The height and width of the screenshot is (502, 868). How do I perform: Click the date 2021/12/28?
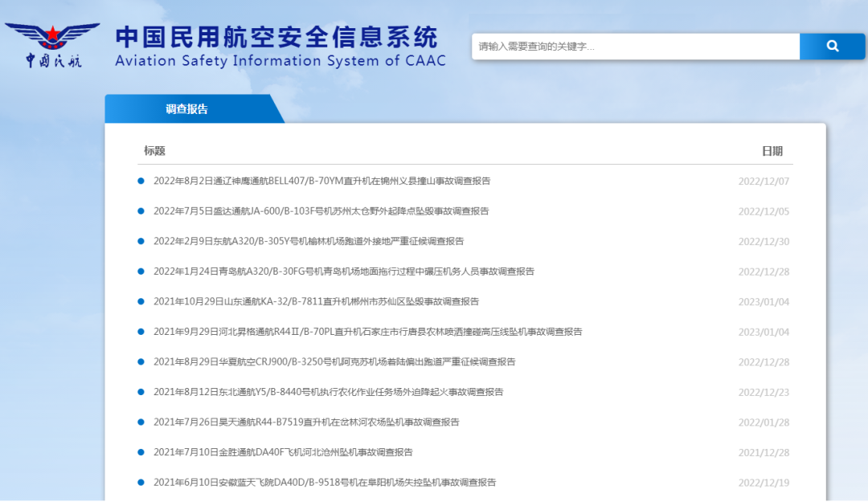tap(764, 453)
